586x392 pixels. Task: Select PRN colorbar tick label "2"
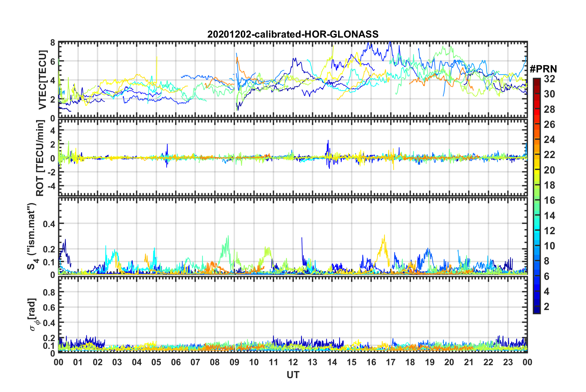click(547, 307)
